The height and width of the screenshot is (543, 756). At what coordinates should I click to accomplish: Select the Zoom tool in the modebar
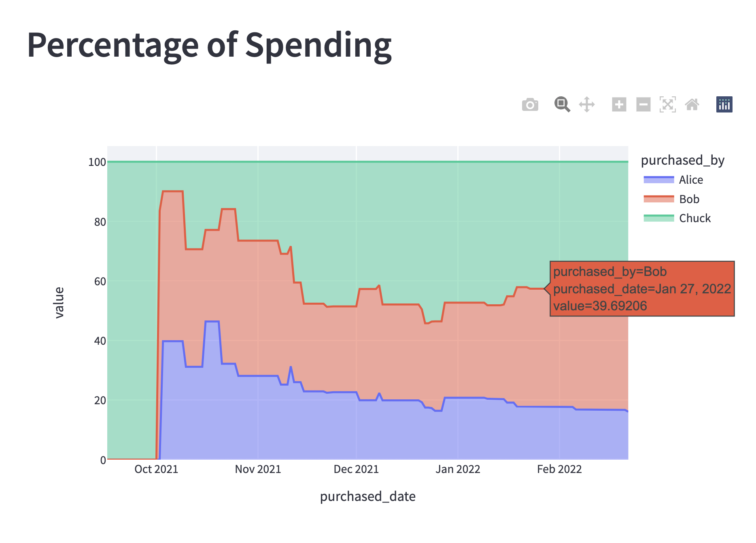pyautogui.click(x=562, y=104)
